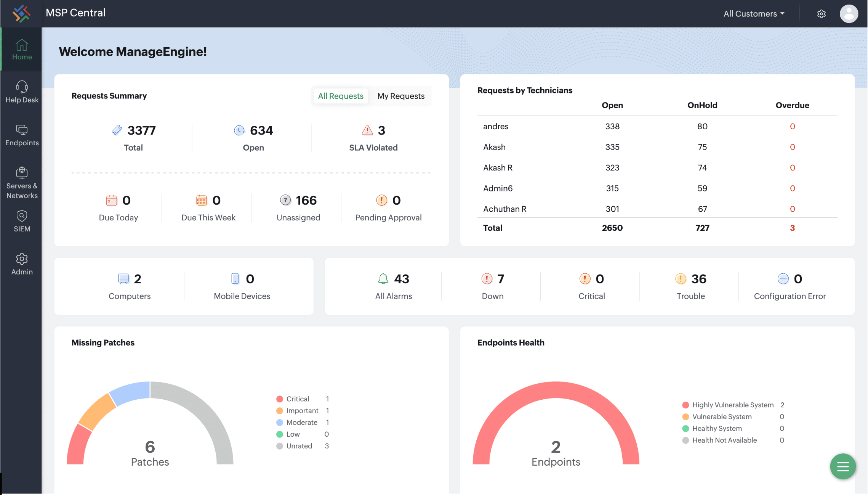Click the Total requests ticket icon
The height and width of the screenshot is (495, 868).
pos(117,130)
